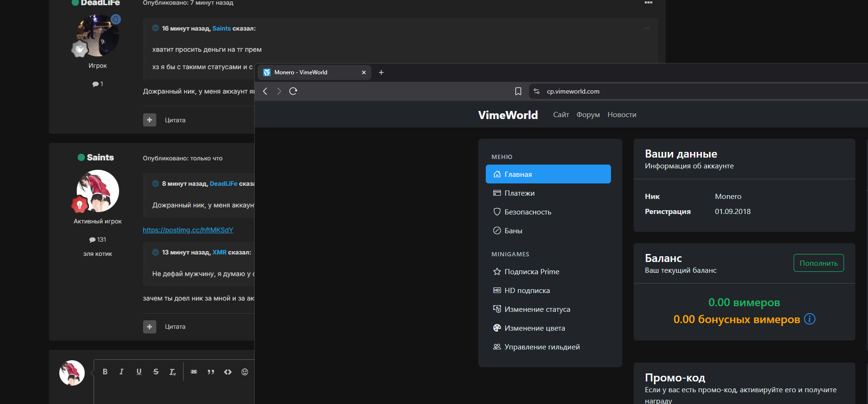Open the Платежи section
The image size is (868, 404).
coord(548,193)
